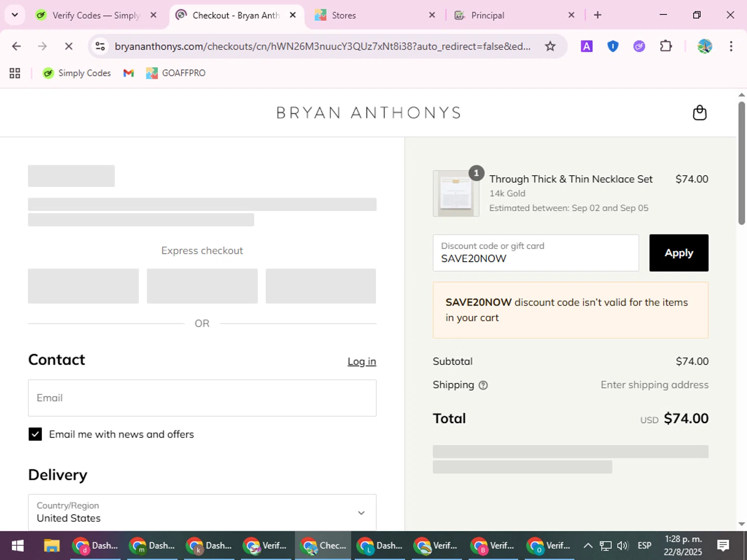Click the invalid discount code message
The height and width of the screenshot is (560, 747).
[571, 310]
